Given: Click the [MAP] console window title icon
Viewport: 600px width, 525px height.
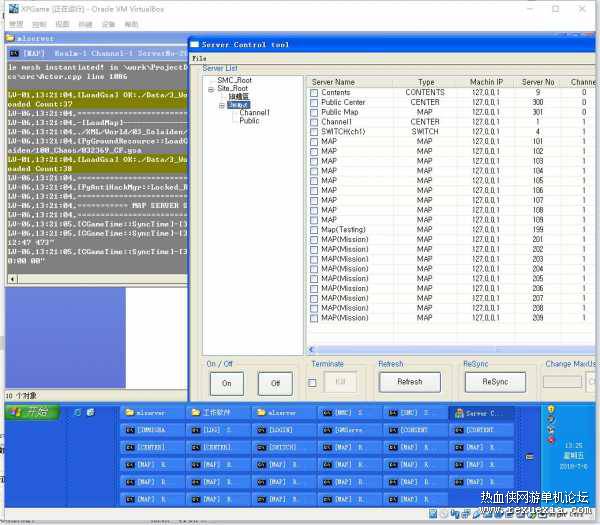Looking at the screenshot, I should [x=14, y=53].
